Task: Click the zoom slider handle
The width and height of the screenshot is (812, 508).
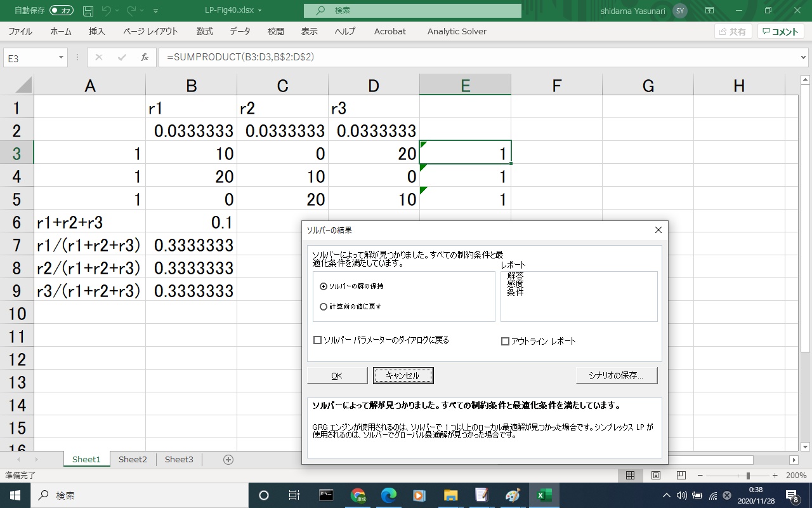Action: tap(749, 476)
